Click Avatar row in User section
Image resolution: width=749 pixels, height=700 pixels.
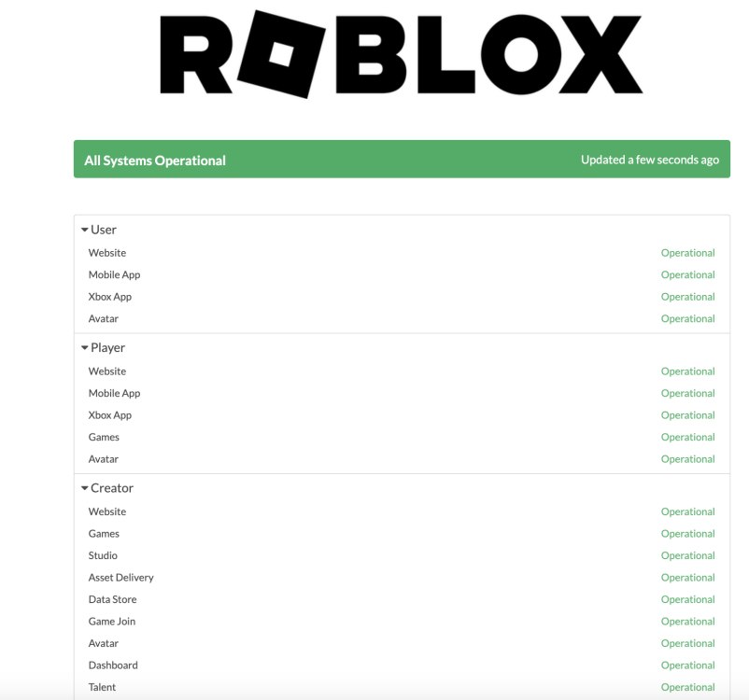[104, 318]
